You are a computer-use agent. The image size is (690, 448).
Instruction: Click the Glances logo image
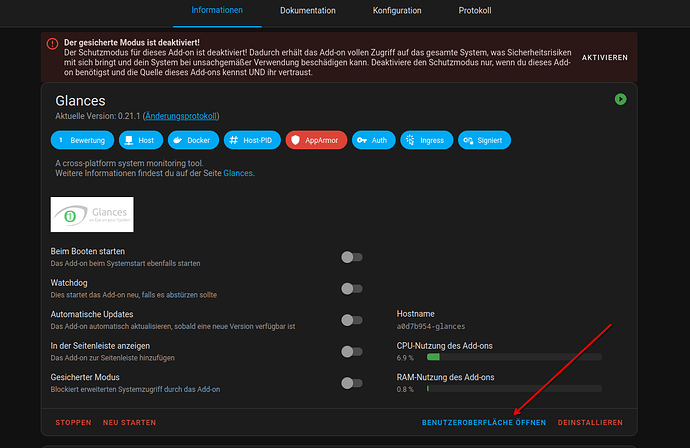click(x=92, y=214)
